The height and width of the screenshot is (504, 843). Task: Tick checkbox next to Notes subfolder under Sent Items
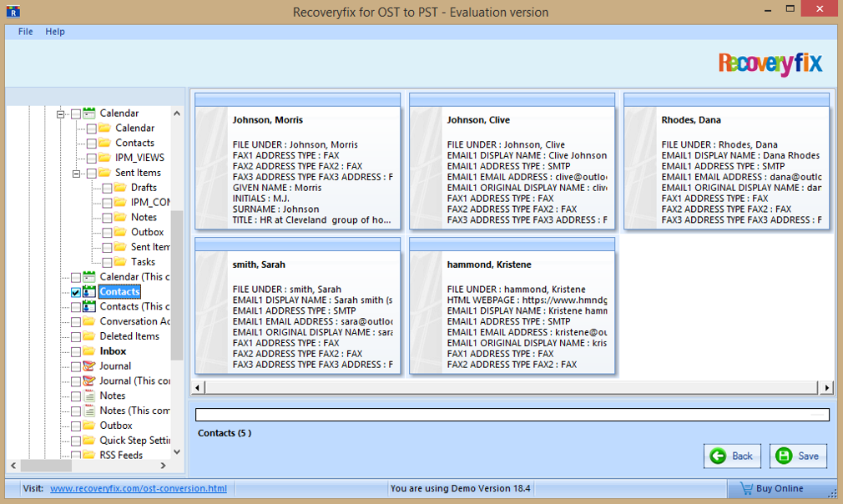pyautogui.click(x=107, y=218)
